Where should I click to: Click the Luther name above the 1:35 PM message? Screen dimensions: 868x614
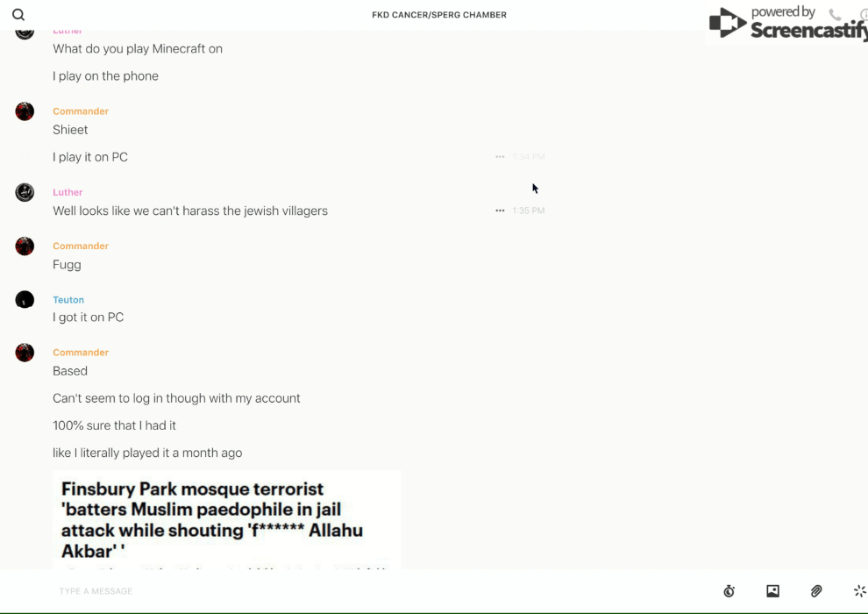click(68, 192)
